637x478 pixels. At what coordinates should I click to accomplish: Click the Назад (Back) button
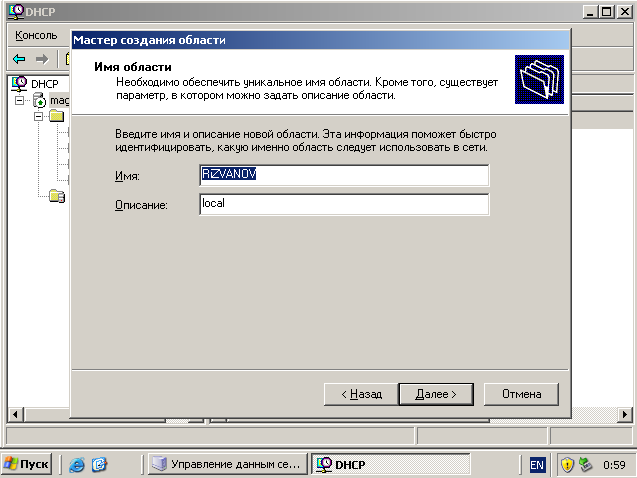coord(361,394)
